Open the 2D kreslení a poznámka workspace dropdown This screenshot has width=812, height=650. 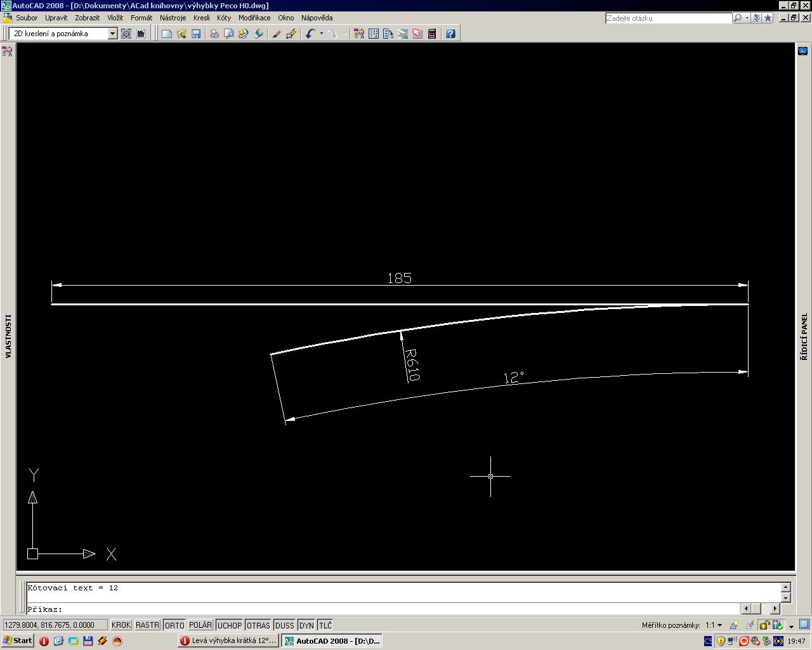pos(112,34)
